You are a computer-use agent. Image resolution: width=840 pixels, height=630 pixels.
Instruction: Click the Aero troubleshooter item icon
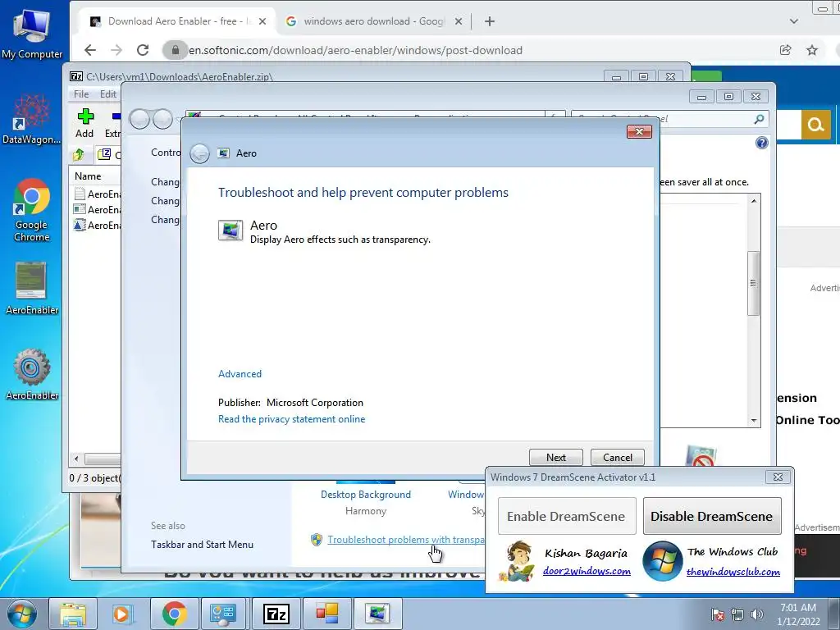[231, 231]
